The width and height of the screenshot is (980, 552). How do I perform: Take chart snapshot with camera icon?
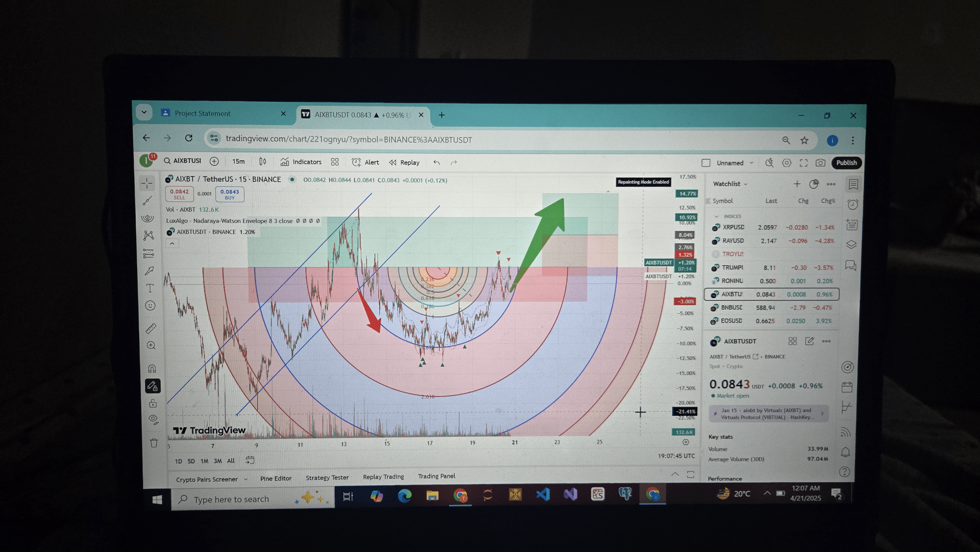point(820,163)
